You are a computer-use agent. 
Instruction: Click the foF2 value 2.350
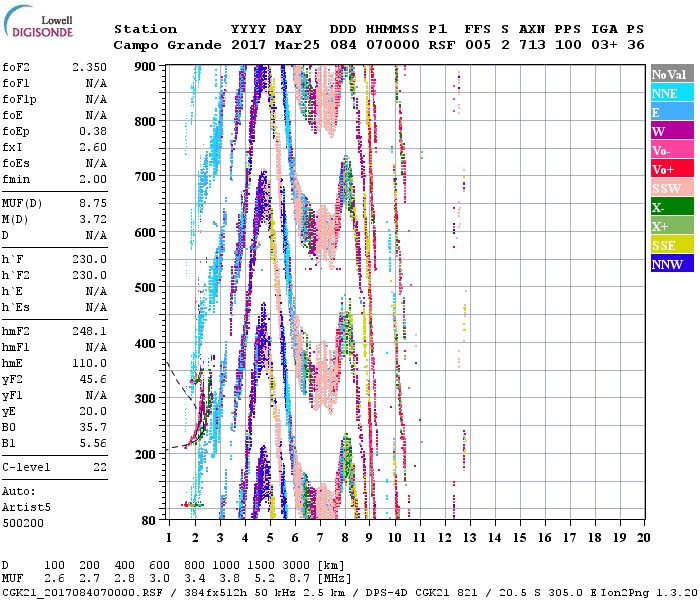pos(89,67)
